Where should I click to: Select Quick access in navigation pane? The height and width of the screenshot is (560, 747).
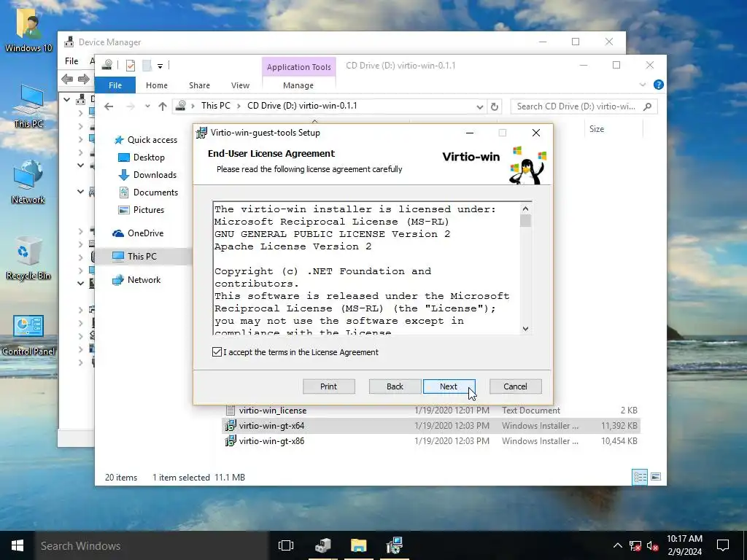click(x=146, y=139)
